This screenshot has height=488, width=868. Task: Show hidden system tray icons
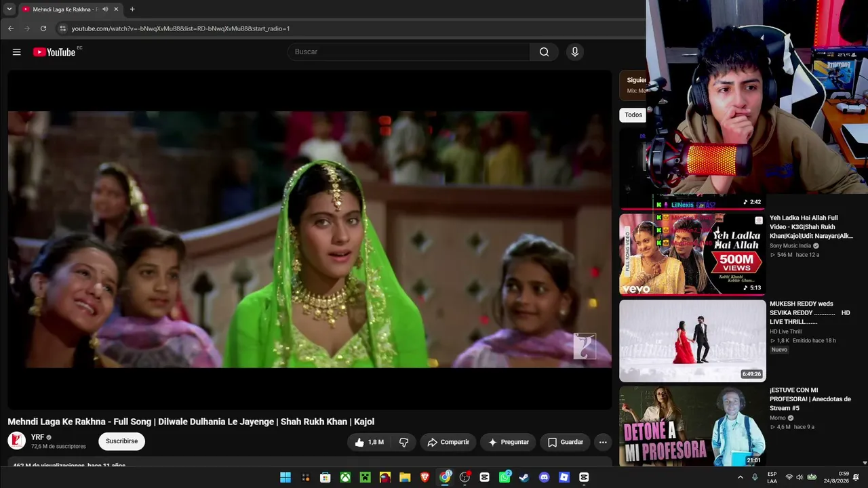[740, 478]
